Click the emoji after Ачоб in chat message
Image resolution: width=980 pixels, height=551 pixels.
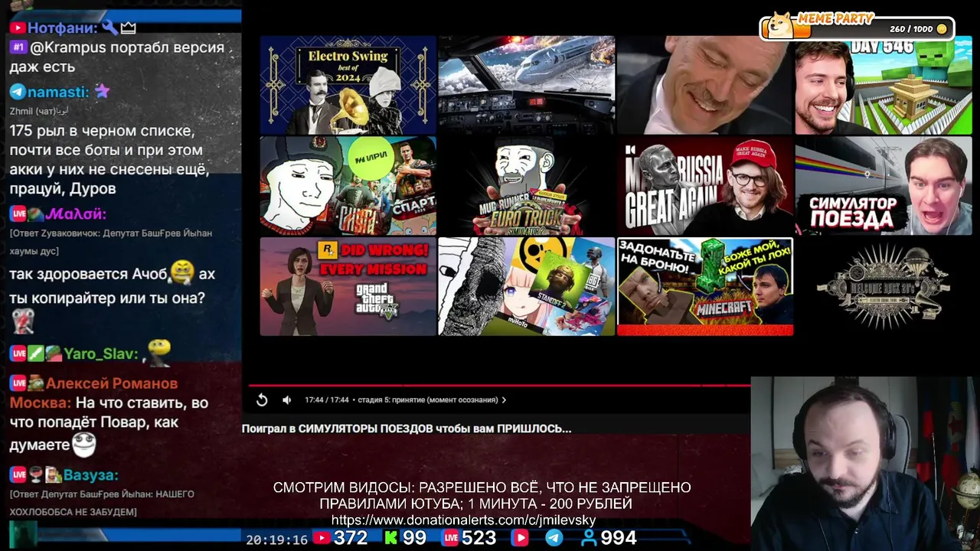[x=181, y=272]
